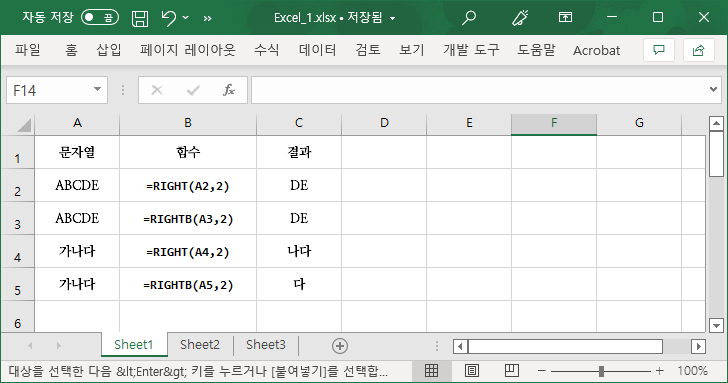Open the Acrobat ribbon tab

tap(596, 50)
